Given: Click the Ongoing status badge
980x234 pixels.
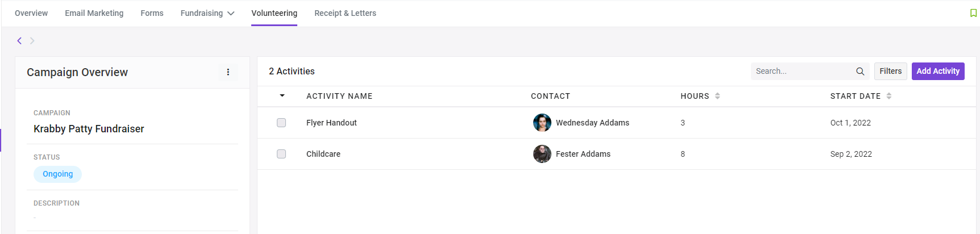Looking at the screenshot, I should coord(58,174).
